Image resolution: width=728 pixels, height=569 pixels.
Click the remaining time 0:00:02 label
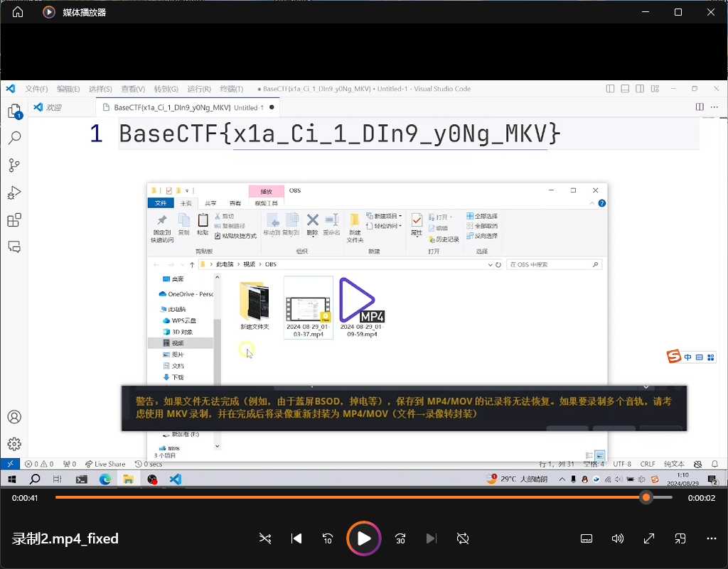701,498
